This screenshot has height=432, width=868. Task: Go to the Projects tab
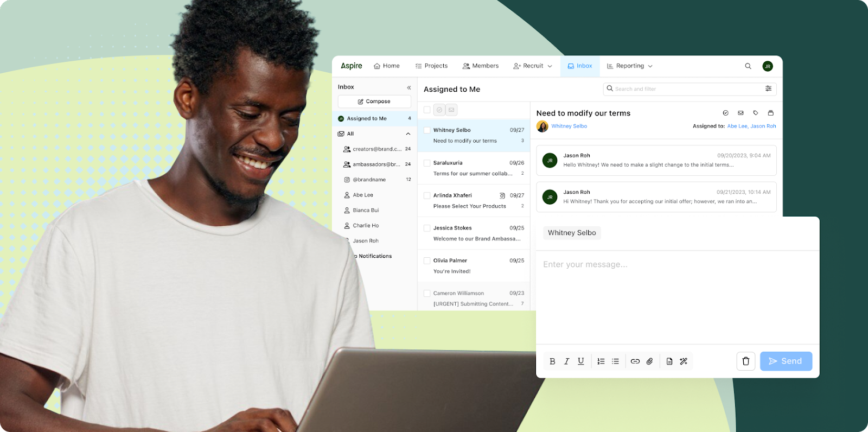(431, 66)
